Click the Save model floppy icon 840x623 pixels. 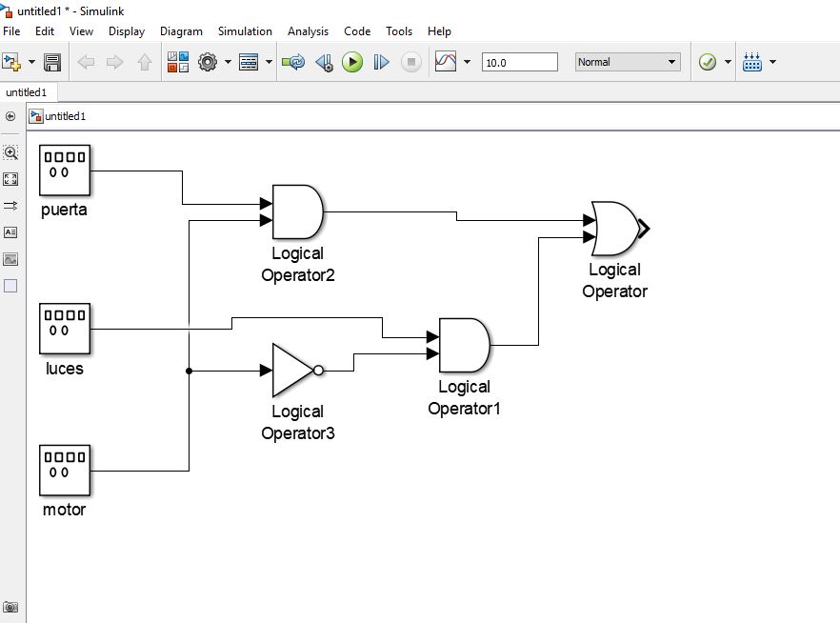tap(52, 62)
